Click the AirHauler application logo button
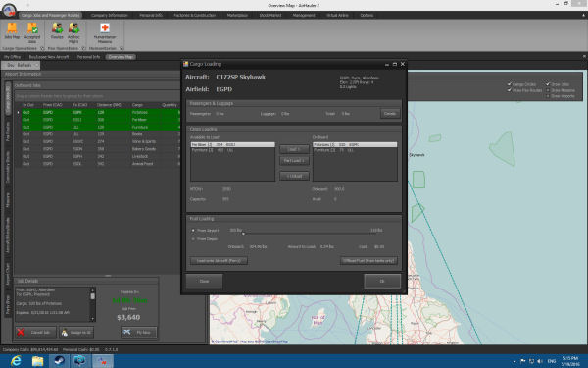 pyautogui.click(x=9, y=10)
